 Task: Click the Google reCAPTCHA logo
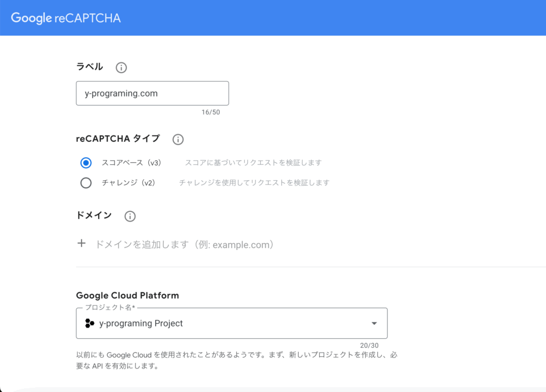tap(66, 18)
